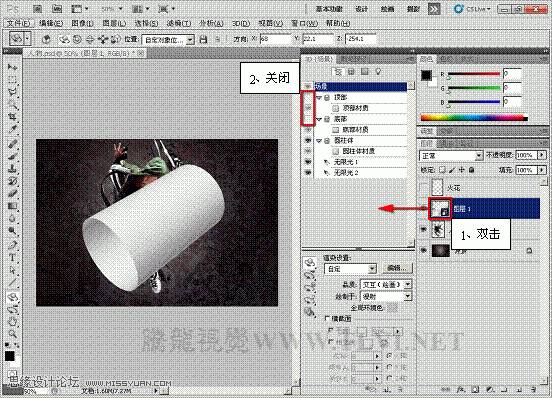The width and height of the screenshot is (552, 398).
Task: Collapse the 底部 mesh tree node
Action: 319,119
